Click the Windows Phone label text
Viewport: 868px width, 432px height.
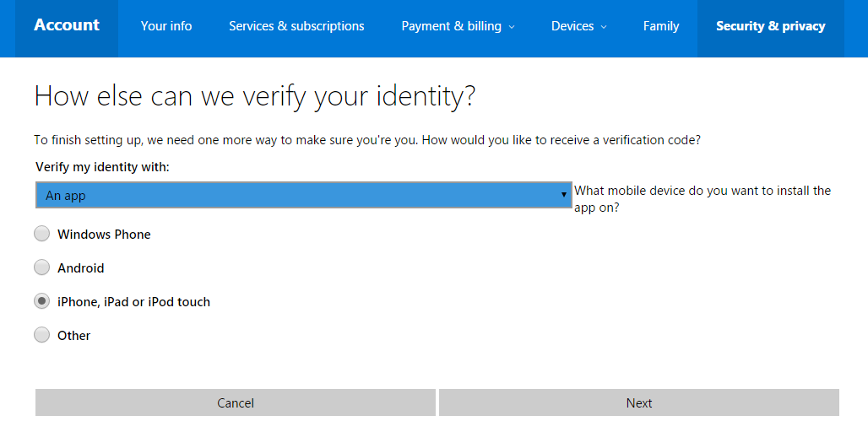(104, 235)
